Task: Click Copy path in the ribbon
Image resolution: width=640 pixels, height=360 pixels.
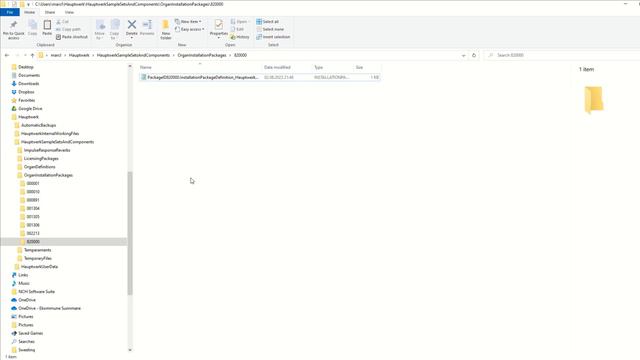Action: tap(68, 29)
